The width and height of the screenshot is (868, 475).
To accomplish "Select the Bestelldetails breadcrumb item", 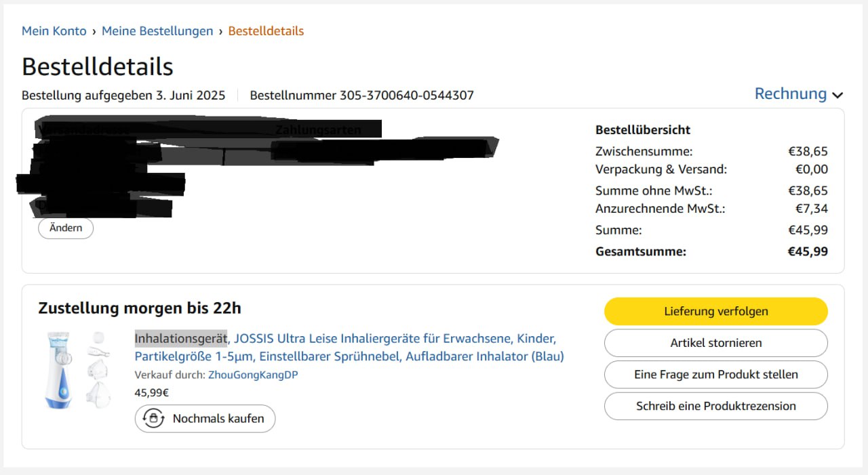I will [266, 31].
